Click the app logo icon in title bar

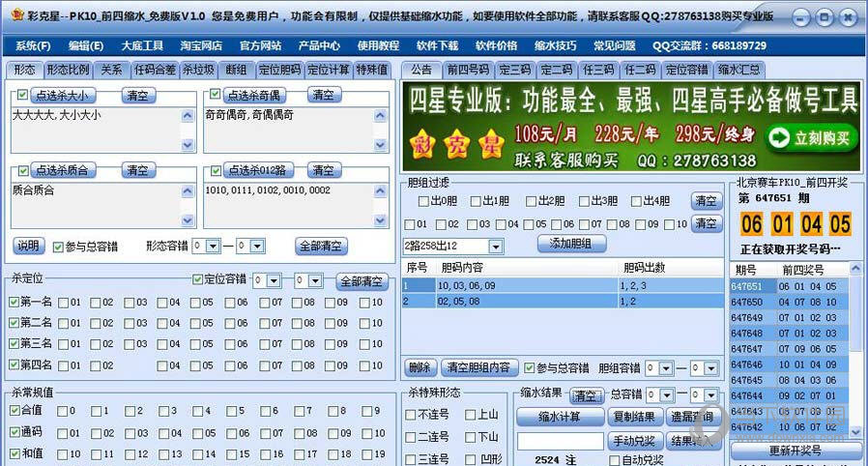tap(16, 15)
